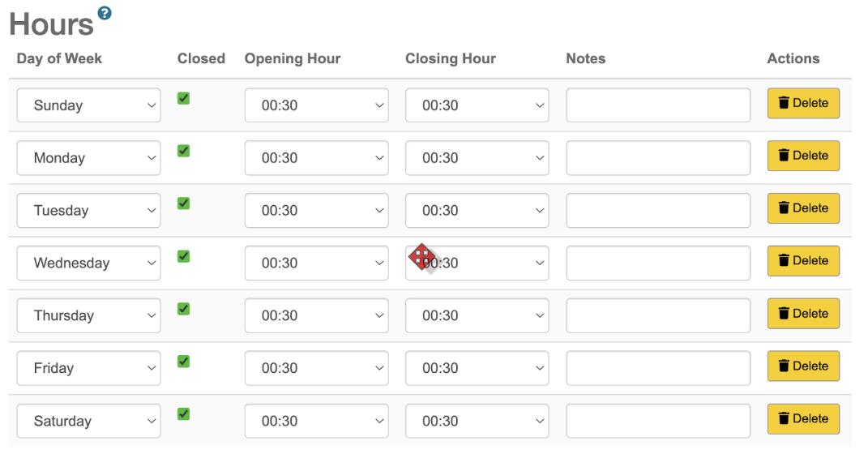
Task: Open the Closing Hour dropdown for Thursday
Action: [477, 316]
